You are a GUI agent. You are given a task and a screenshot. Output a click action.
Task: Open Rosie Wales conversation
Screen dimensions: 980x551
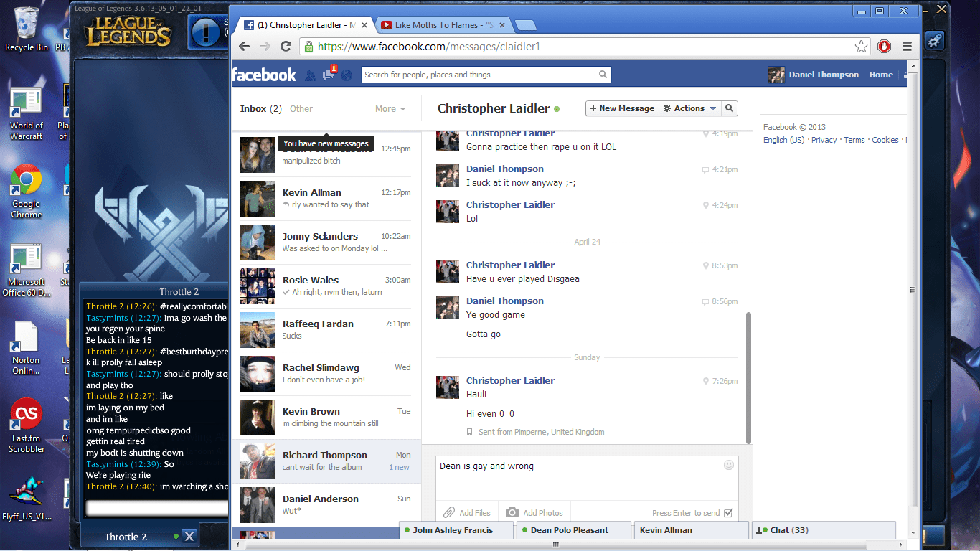point(326,286)
